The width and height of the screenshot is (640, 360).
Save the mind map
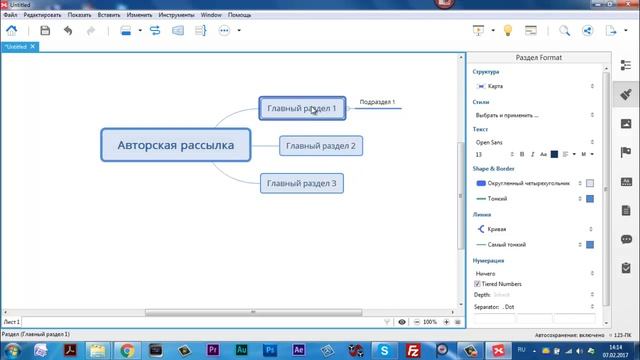(45, 31)
